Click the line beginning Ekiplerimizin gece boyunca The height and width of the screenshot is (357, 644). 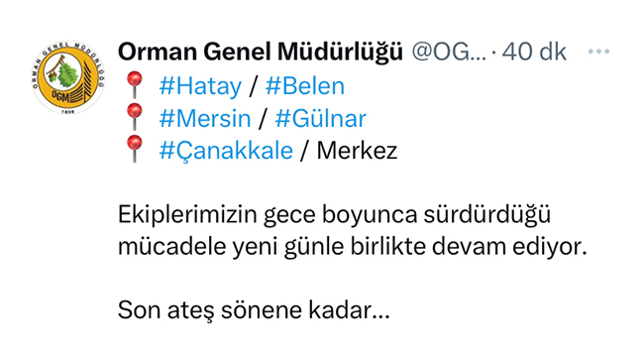pos(334,215)
